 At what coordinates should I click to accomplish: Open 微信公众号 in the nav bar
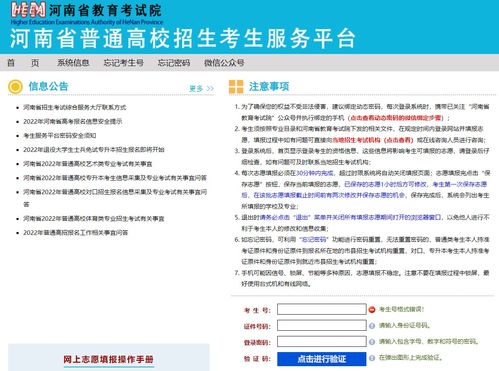click(224, 63)
